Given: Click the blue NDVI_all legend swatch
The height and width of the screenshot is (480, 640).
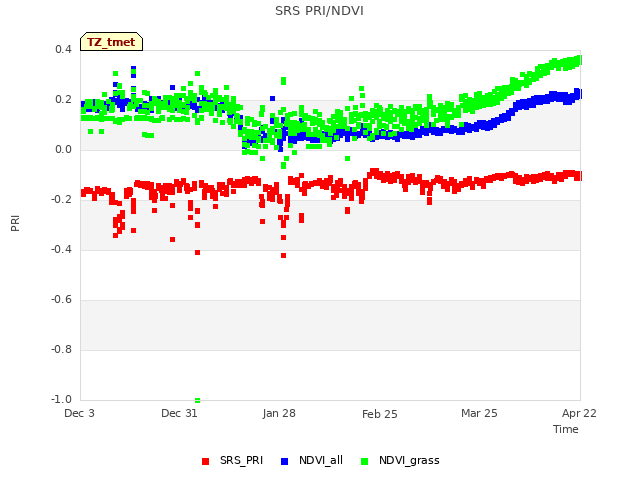Looking at the screenshot, I should 284,461.
